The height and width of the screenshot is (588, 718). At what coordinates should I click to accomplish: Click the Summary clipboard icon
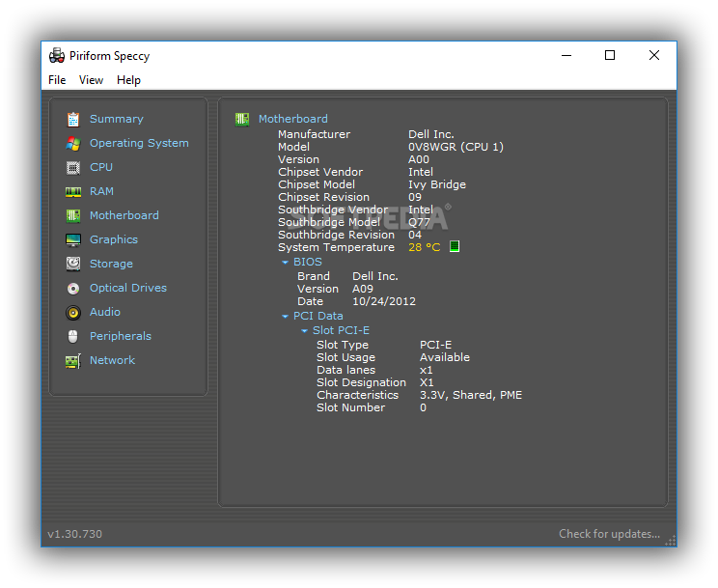(x=73, y=119)
